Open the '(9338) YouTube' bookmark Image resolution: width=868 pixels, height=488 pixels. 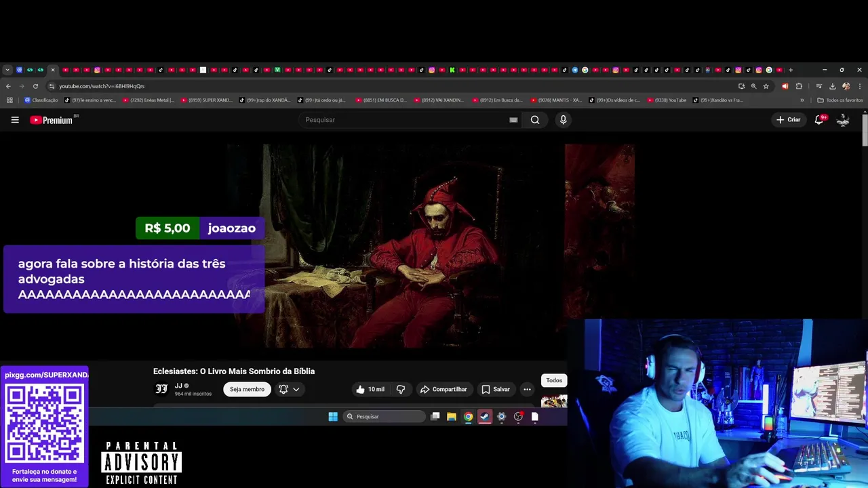(x=667, y=100)
